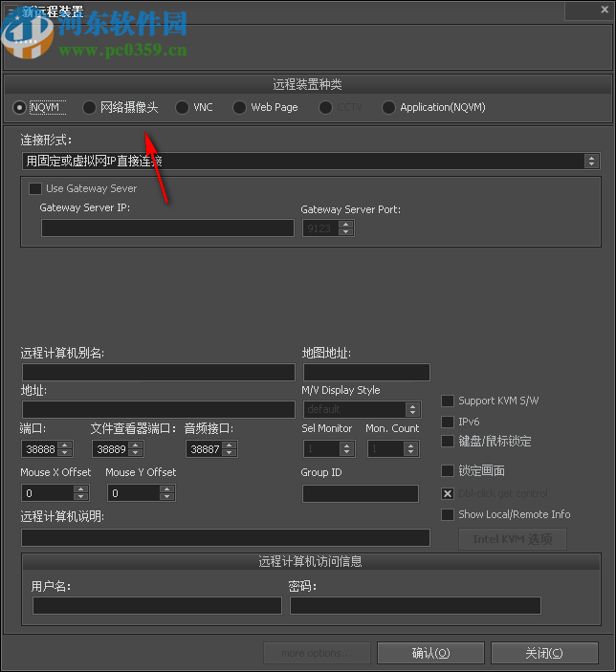Image resolution: width=616 pixels, height=672 pixels.
Task: Click the 端口 38888 value field
Action: [x=41, y=449]
